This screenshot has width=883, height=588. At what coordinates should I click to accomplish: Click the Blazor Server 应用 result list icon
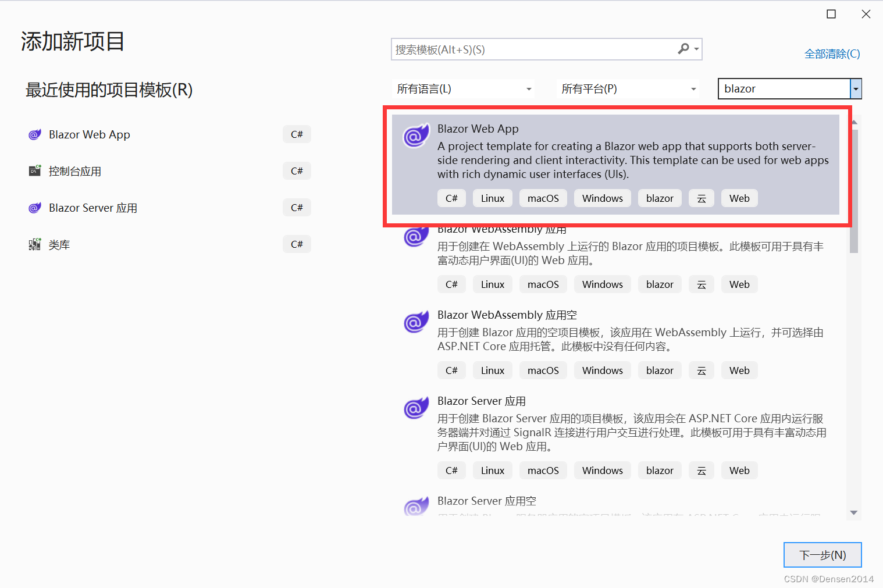coord(416,408)
